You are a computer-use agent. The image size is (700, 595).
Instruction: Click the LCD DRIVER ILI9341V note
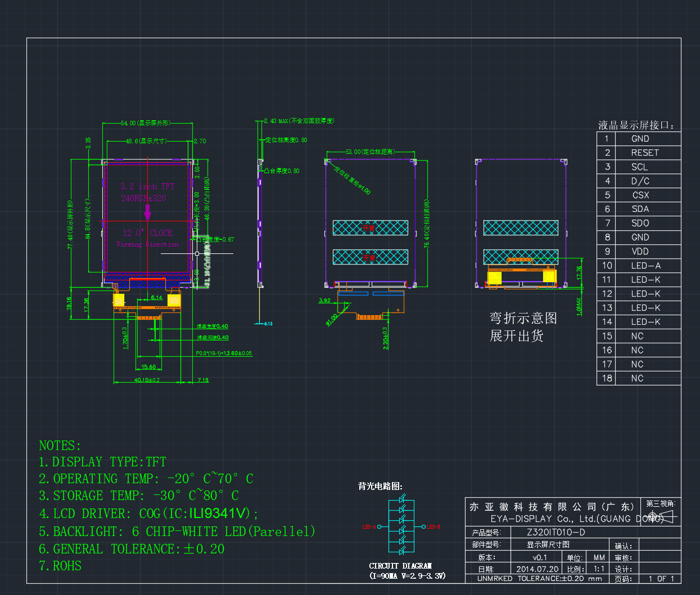point(148,514)
